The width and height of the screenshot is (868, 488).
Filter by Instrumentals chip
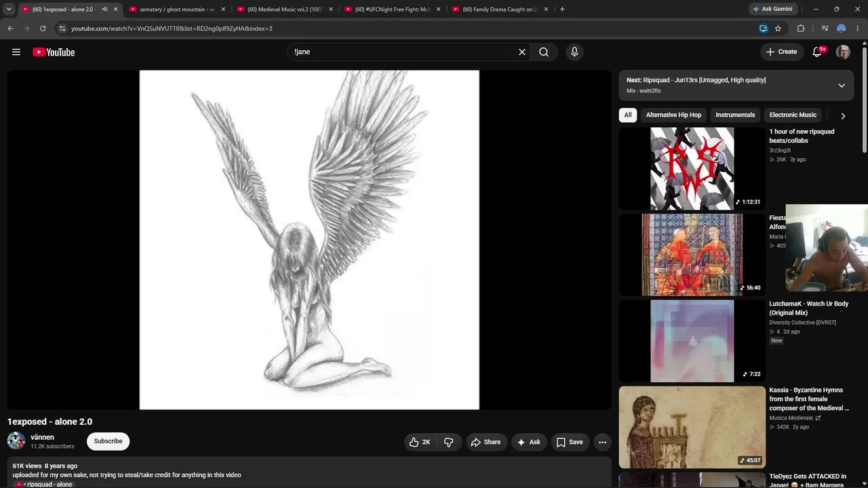(735, 115)
